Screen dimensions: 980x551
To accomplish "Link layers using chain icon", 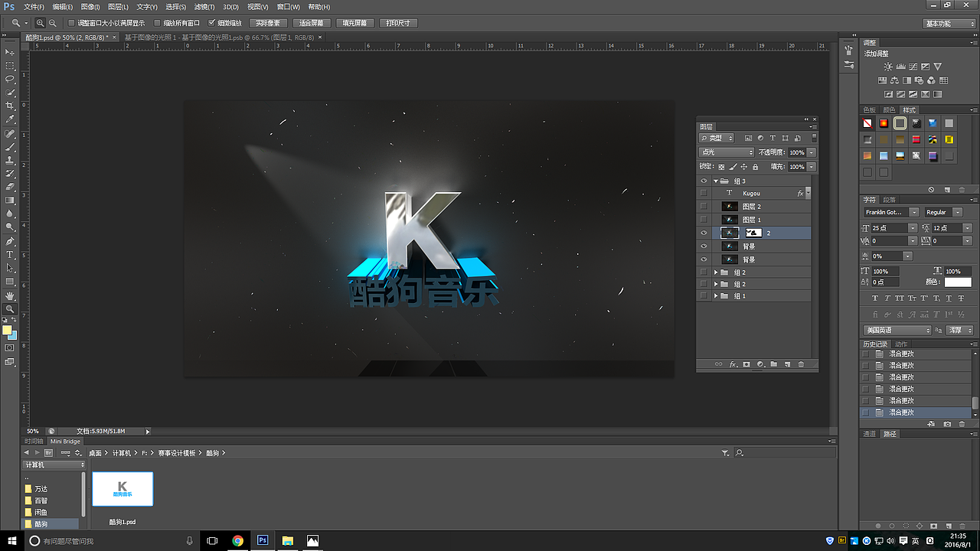I will tap(718, 364).
